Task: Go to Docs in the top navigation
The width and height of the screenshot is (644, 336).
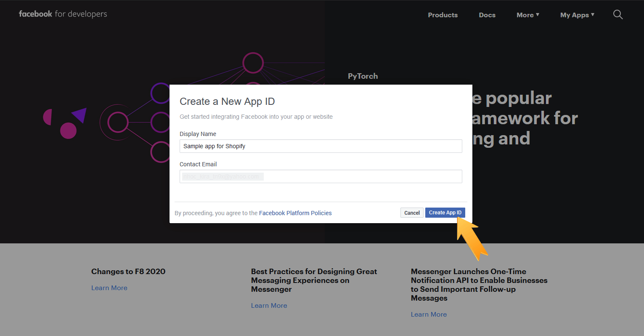Action: pos(487,15)
